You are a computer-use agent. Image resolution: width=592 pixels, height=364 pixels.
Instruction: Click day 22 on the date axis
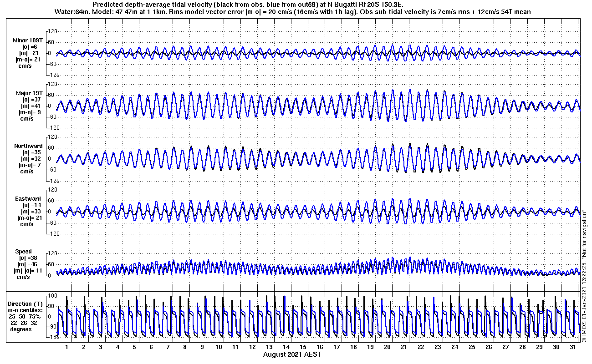tap(421, 347)
